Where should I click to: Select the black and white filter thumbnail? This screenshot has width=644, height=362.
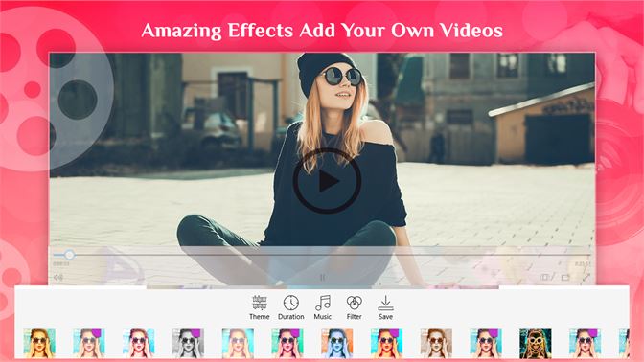point(188,344)
